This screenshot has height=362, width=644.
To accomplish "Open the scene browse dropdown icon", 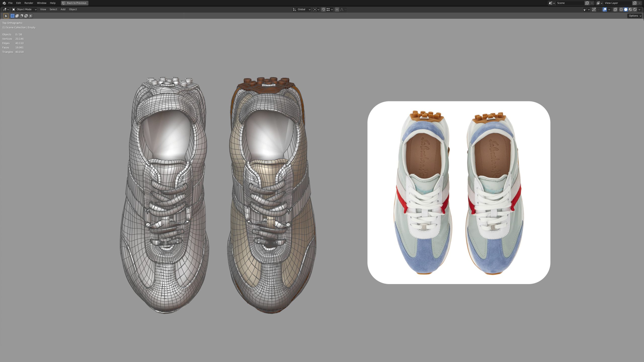I will coord(552,3).
